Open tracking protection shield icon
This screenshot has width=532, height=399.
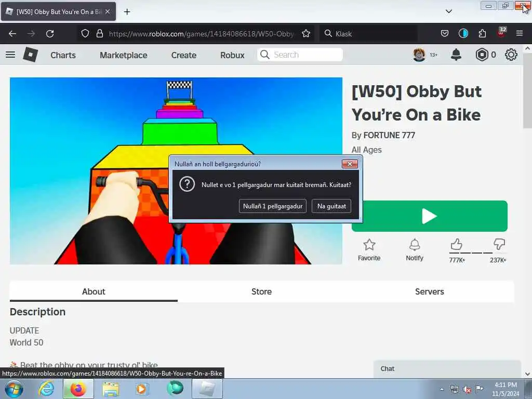85,33
